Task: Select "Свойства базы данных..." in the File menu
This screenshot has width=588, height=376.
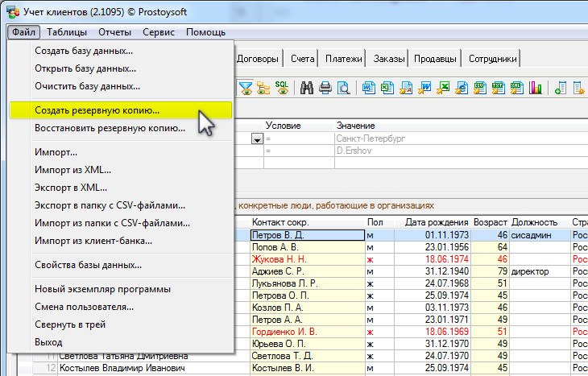Action: [88, 265]
